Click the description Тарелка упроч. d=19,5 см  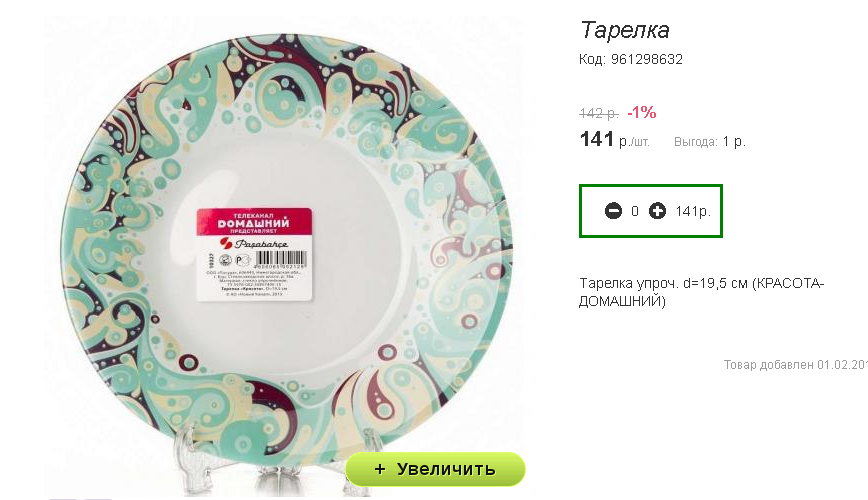tap(702, 292)
